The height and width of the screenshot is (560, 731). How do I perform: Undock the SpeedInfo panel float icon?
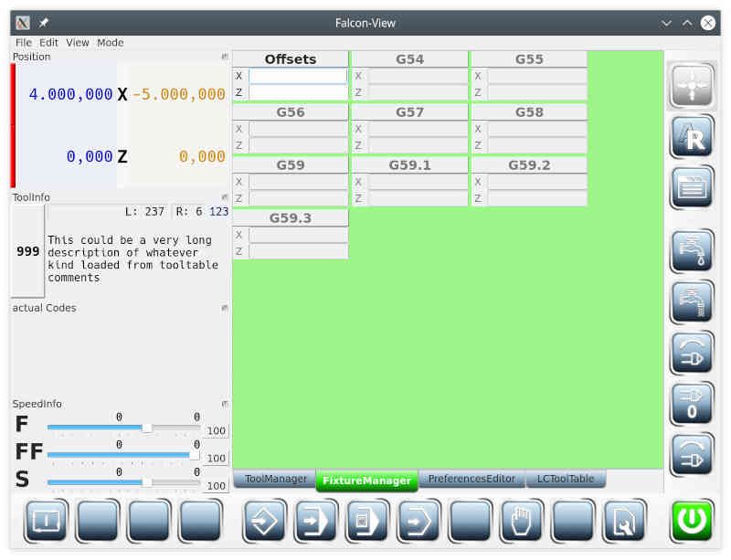pos(224,404)
